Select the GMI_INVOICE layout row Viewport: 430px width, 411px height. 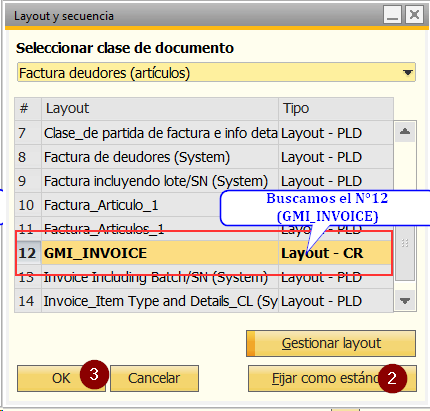click(204, 253)
